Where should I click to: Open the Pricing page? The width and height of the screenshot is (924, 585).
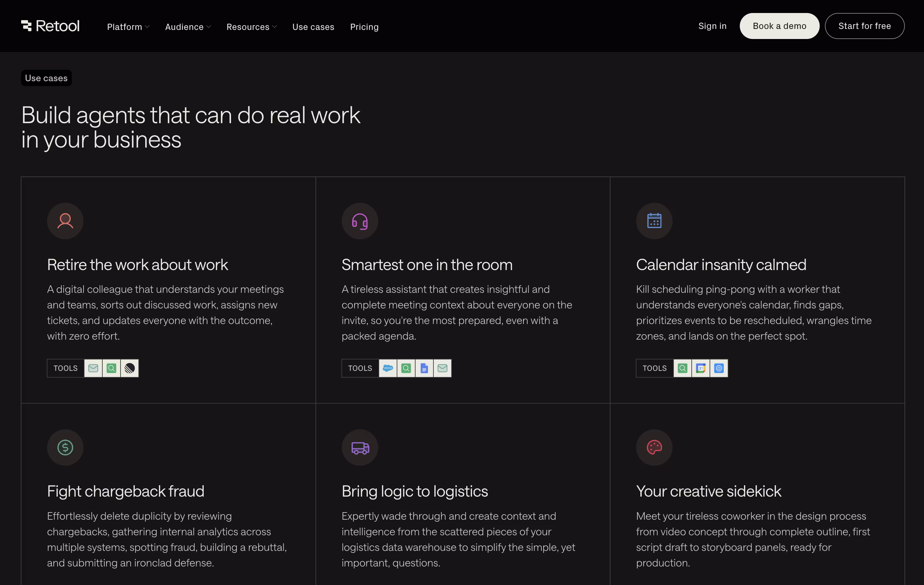(364, 27)
